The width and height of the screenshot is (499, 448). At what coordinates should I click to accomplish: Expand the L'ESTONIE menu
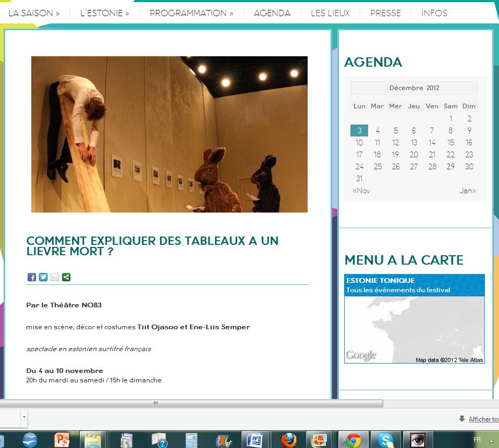tap(105, 13)
